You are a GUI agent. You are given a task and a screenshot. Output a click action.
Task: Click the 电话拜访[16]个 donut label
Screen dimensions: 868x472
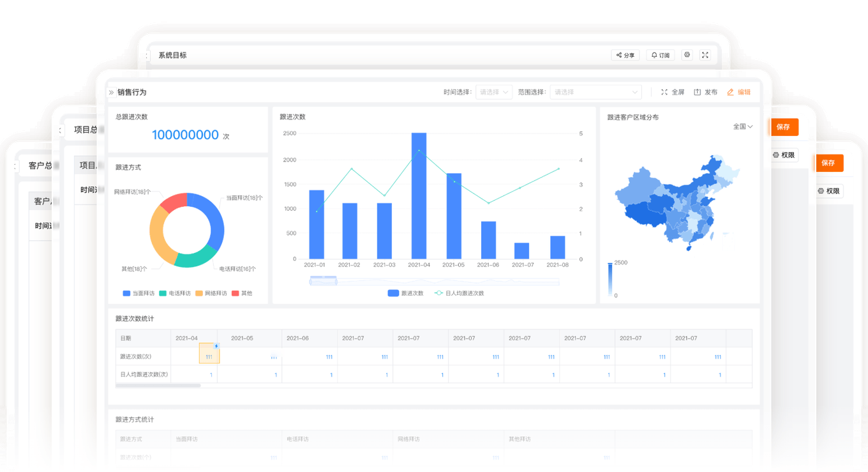pyautogui.click(x=238, y=269)
